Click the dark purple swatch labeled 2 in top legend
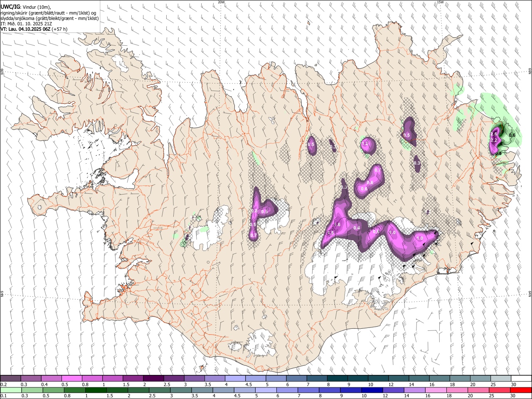The width and height of the screenshot is (532, 399). pyautogui.click(x=153, y=378)
